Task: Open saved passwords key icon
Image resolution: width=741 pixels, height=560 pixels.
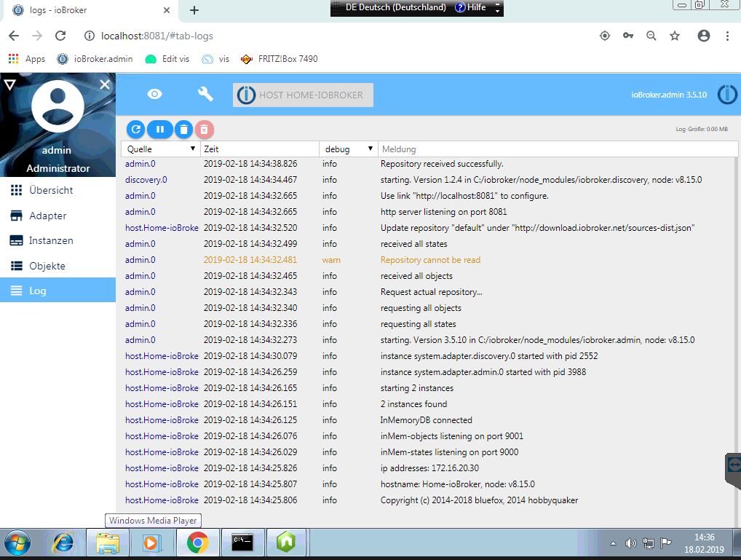Action: click(628, 36)
